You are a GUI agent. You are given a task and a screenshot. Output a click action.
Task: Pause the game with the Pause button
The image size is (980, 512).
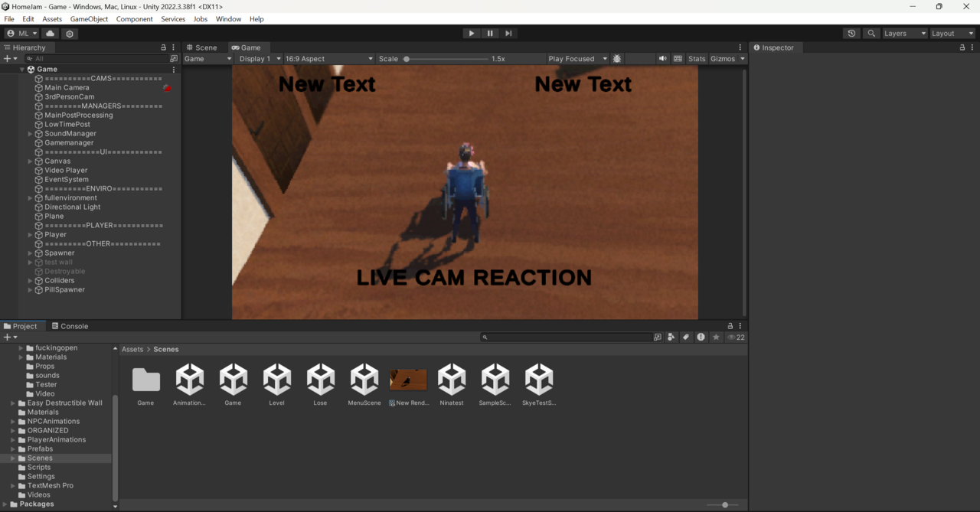(x=490, y=34)
